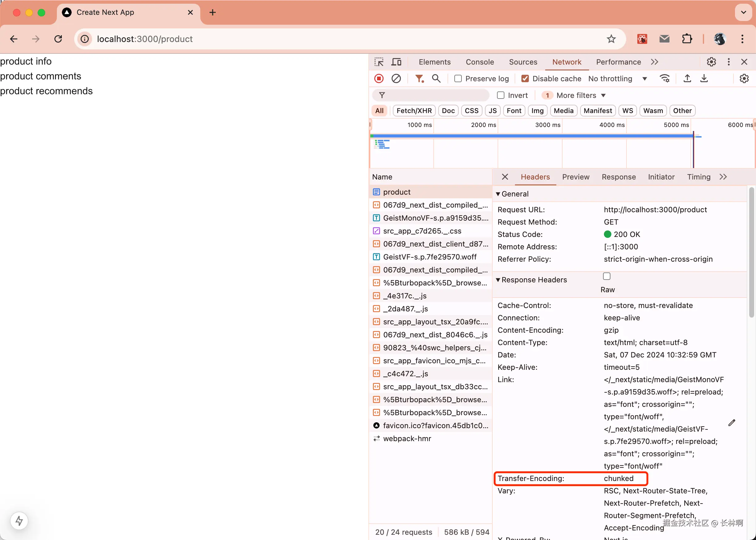
Task: Check the Invert filter checkbox
Action: [501, 95]
